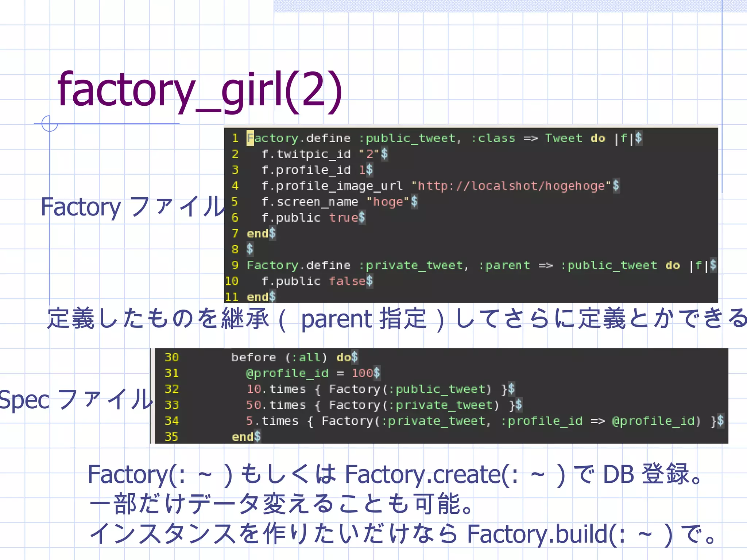747x560 pixels.
Task: Click code line "f.profile_id 1"
Action: [x=317, y=170]
